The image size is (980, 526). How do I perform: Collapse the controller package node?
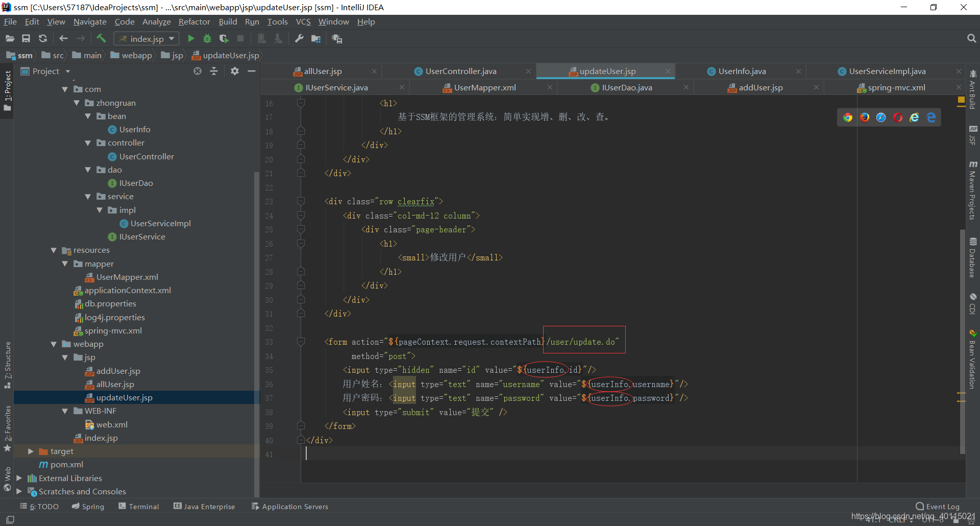click(x=88, y=143)
